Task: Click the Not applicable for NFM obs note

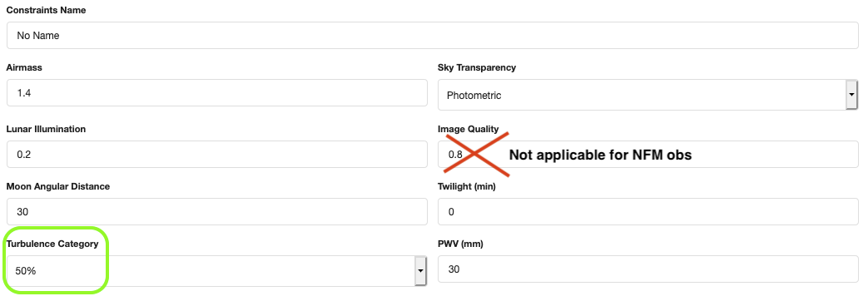Action: coord(601,155)
